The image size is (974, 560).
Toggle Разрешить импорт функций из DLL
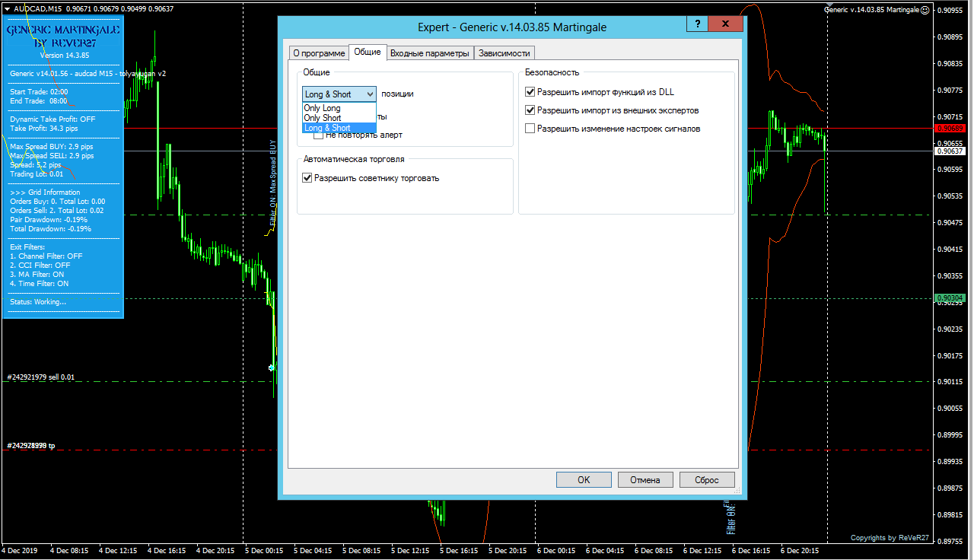click(599, 92)
